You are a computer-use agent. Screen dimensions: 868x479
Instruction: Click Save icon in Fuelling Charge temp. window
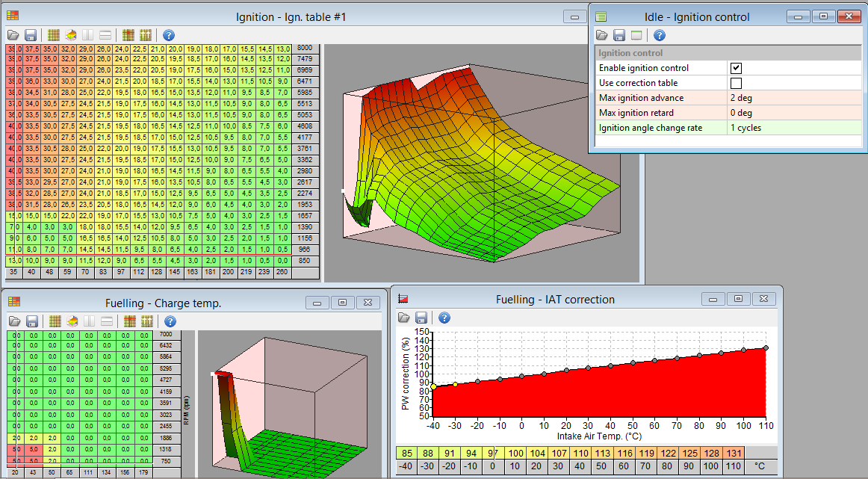pyautogui.click(x=31, y=321)
